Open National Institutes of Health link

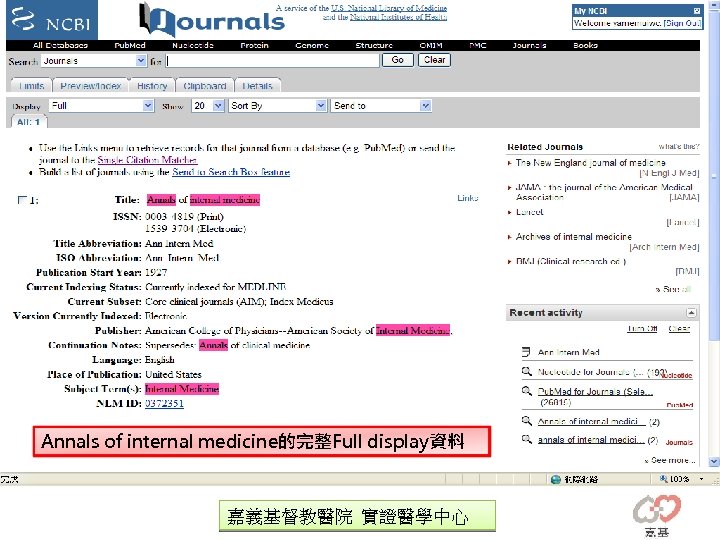pyautogui.click(x=398, y=17)
